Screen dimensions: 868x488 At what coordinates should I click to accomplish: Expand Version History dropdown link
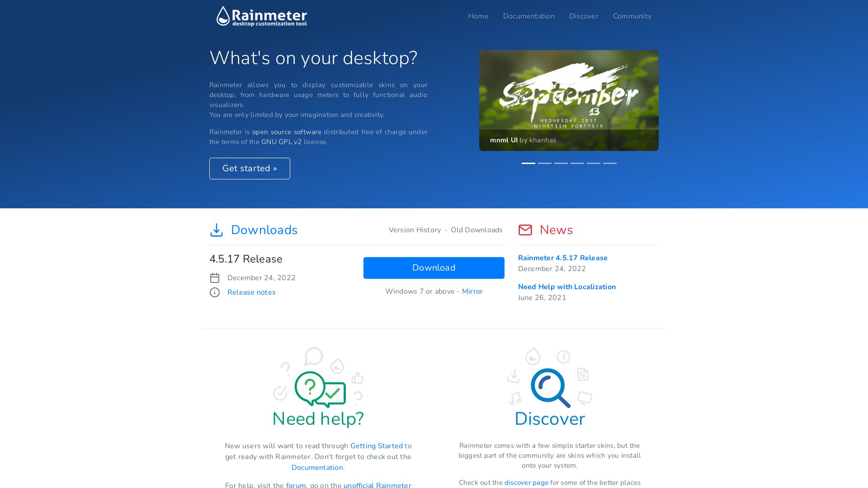tap(414, 230)
